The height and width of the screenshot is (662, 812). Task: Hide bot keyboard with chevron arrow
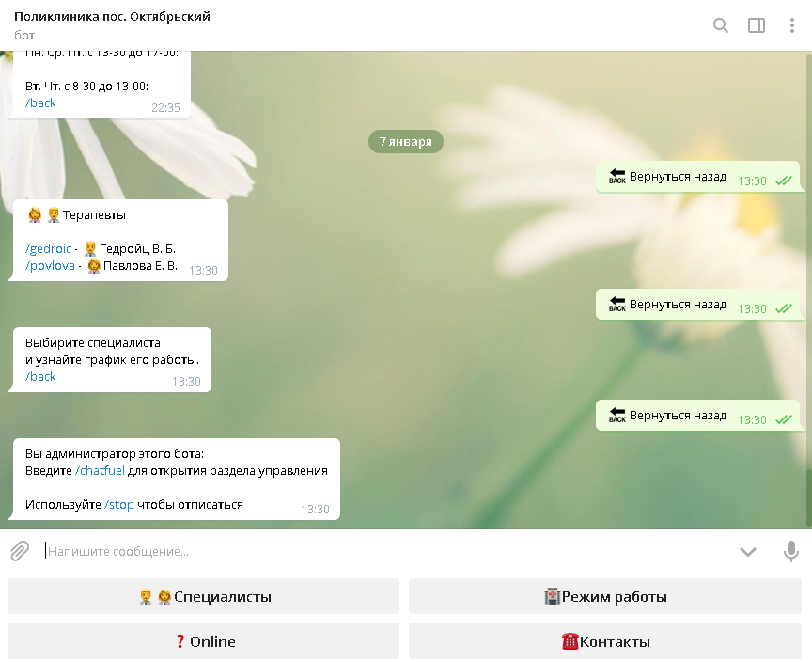pos(748,552)
